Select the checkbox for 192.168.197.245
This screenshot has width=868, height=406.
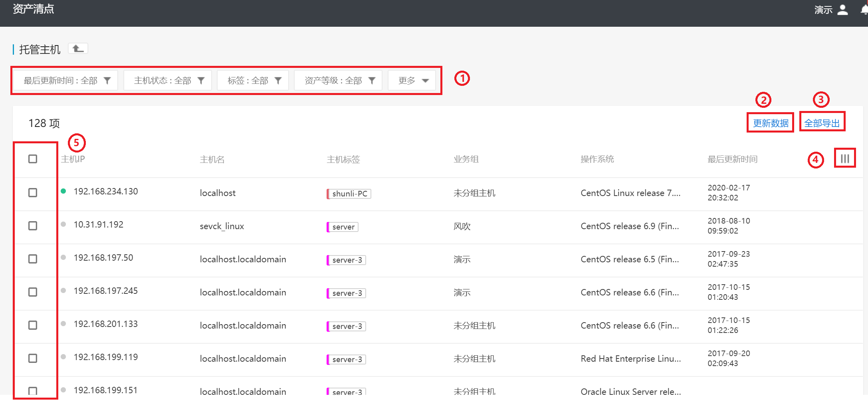[x=33, y=292]
